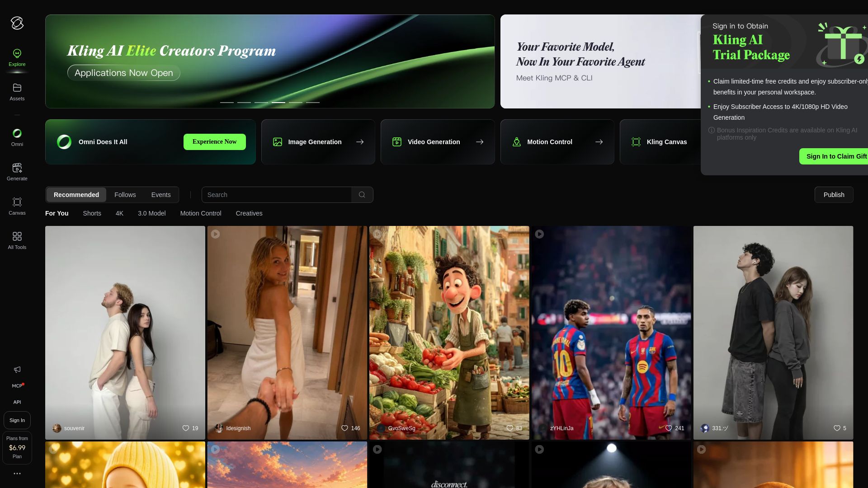Open Plans from $6.99 card
The image size is (868, 488).
[17, 447]
